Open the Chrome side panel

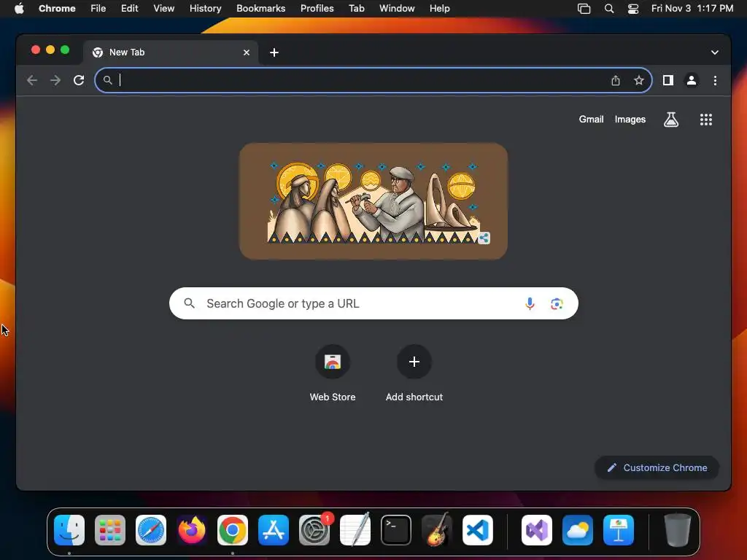(x=668, y=80)
